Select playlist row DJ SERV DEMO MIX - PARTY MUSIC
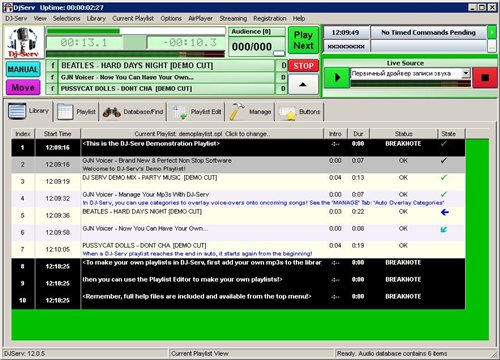The width and height of the screenshot is (500, 360). pyautogui.click(x=238, y=181)
